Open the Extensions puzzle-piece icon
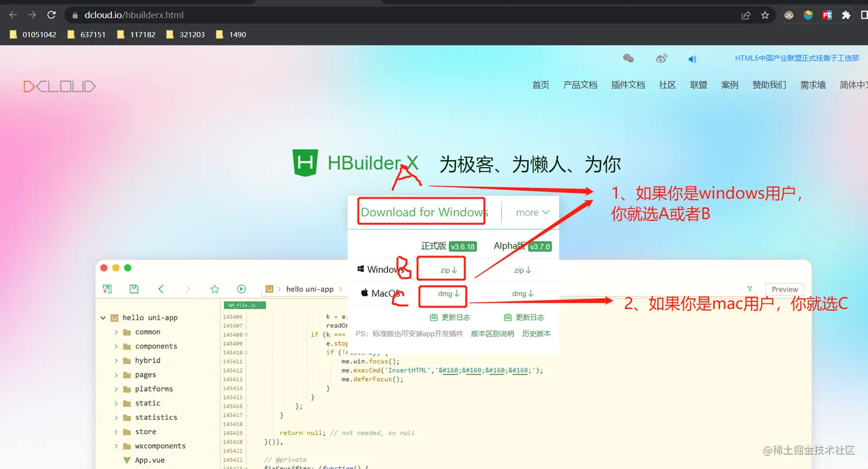Viewport: 868px width, 469px height. click(846, 15)
